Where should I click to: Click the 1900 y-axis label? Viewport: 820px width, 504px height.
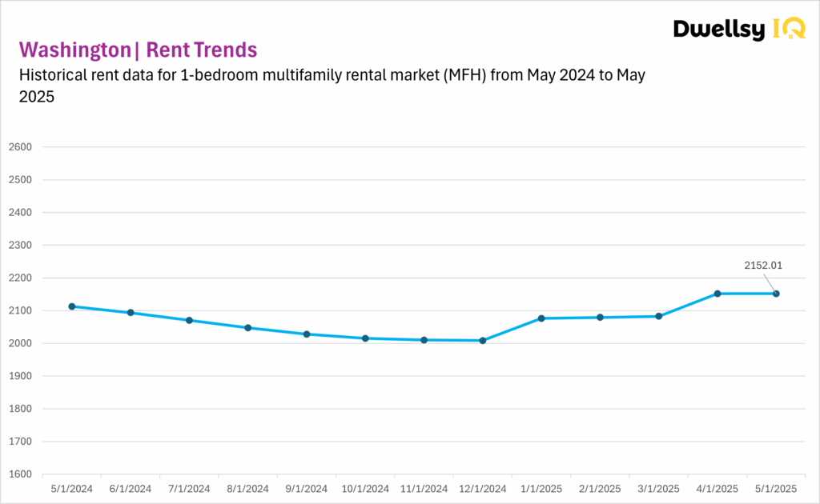pos(20,376)
